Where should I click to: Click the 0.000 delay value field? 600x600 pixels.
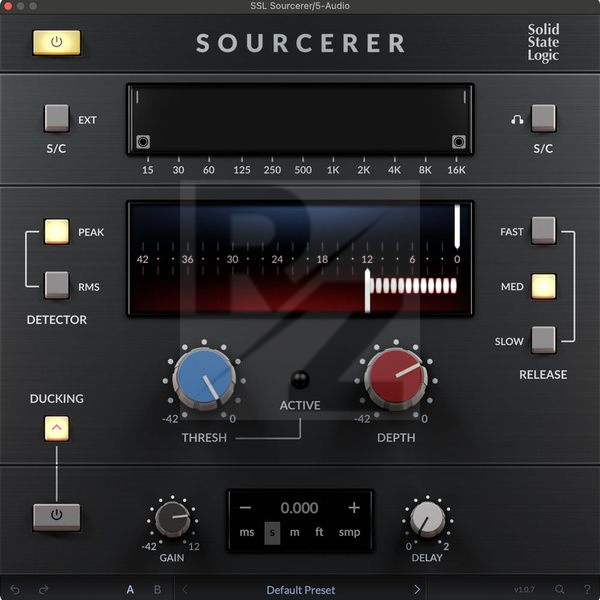click(x=299, y=508)
